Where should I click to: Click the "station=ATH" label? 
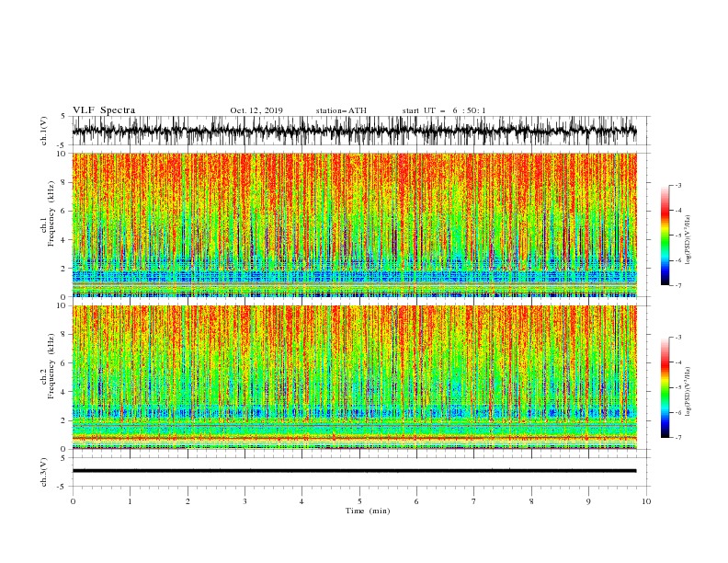[341, 110]
